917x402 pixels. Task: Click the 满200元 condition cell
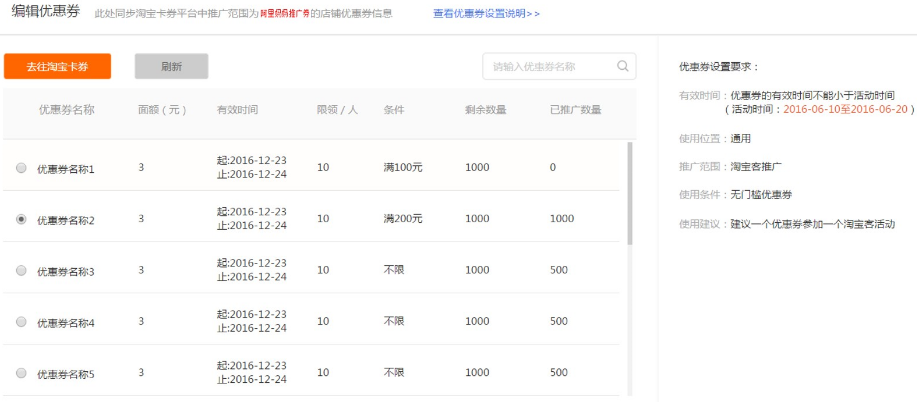point(403,218)
